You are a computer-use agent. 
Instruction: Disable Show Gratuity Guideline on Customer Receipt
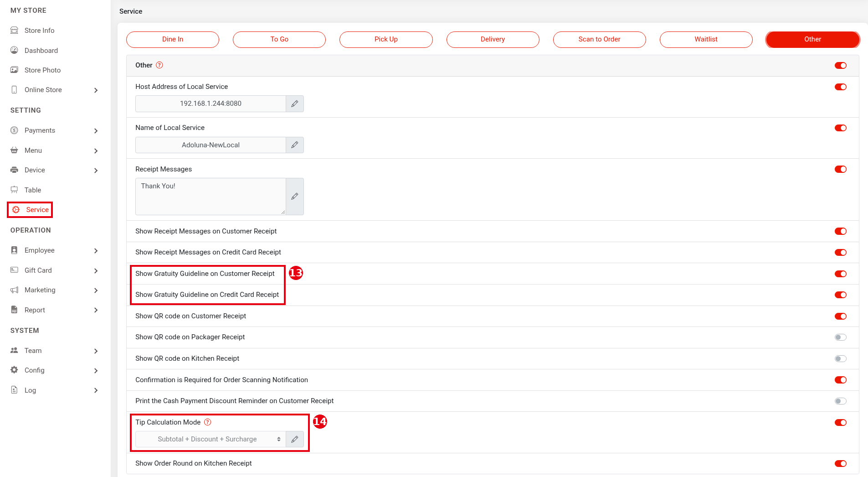tap(841, 274)
